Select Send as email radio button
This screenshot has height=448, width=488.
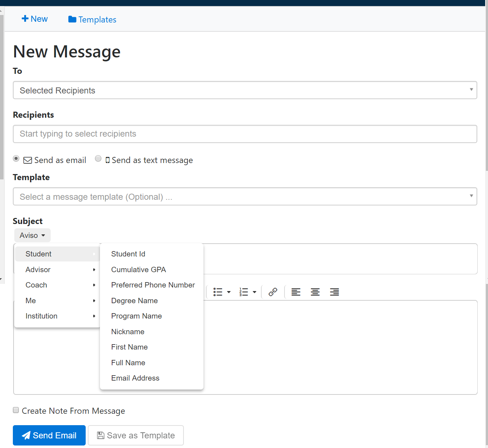16,158
